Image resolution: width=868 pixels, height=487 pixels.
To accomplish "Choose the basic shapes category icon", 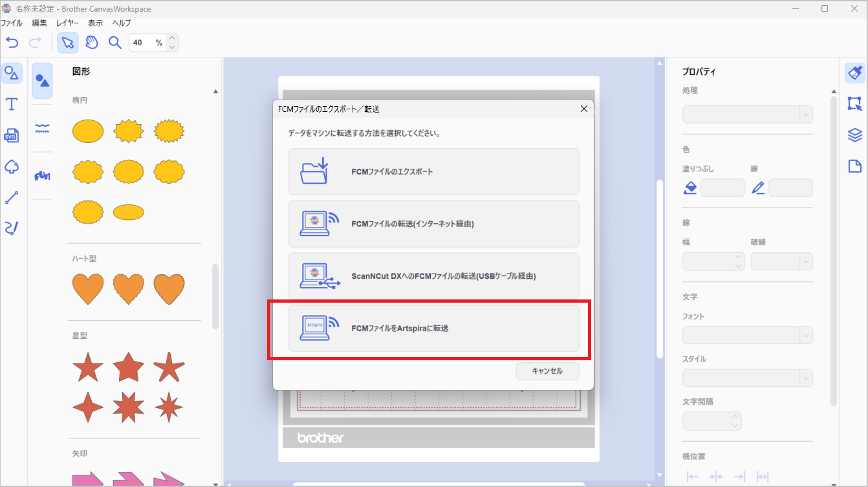I will pos(42,81).
